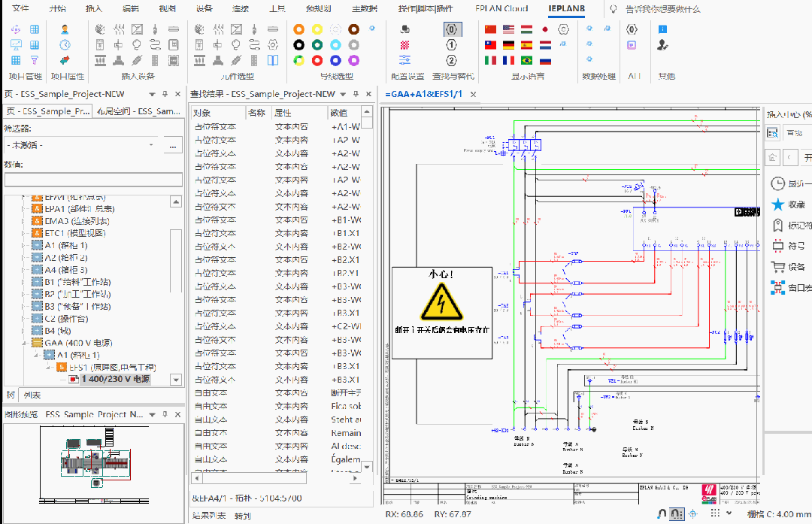Click the clock icon in project properties

pyautogui.click(x=65, y=45)
